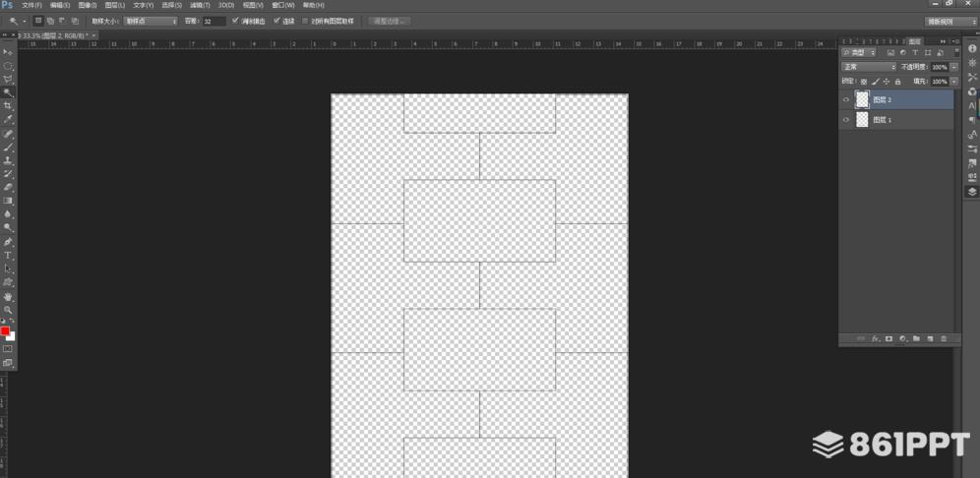Screen dimensions: 980x478
Task: Open 滤镜(T) menu
Action: (x=200, y=5)
